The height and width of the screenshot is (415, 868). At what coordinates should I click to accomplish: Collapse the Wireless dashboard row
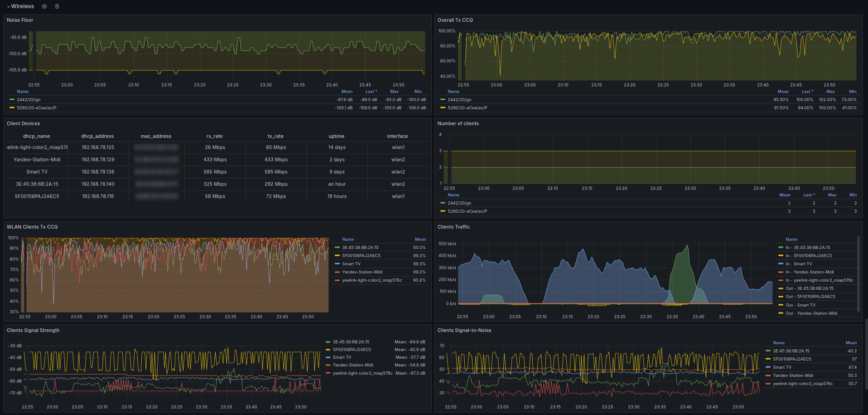(x=20, y=6)
